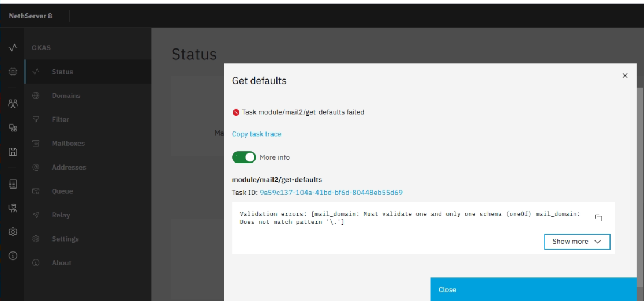Open the Software center apps icon

tap(13, 127)
